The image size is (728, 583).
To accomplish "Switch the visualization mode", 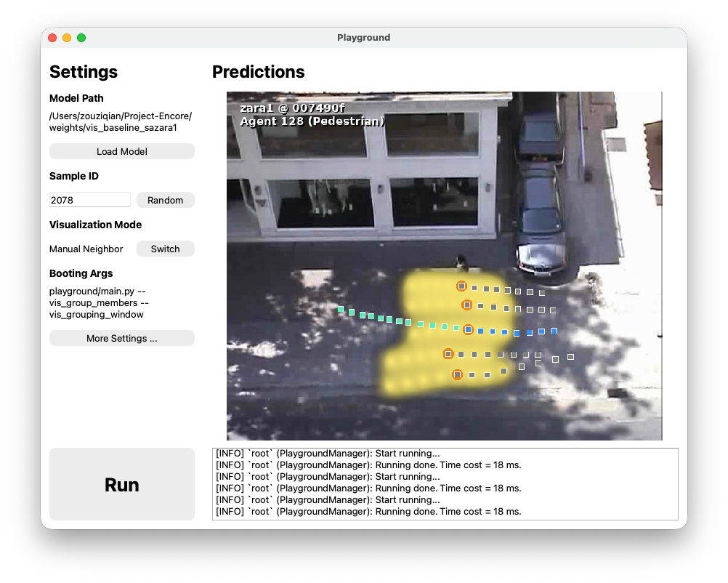I will coord(165,249).
